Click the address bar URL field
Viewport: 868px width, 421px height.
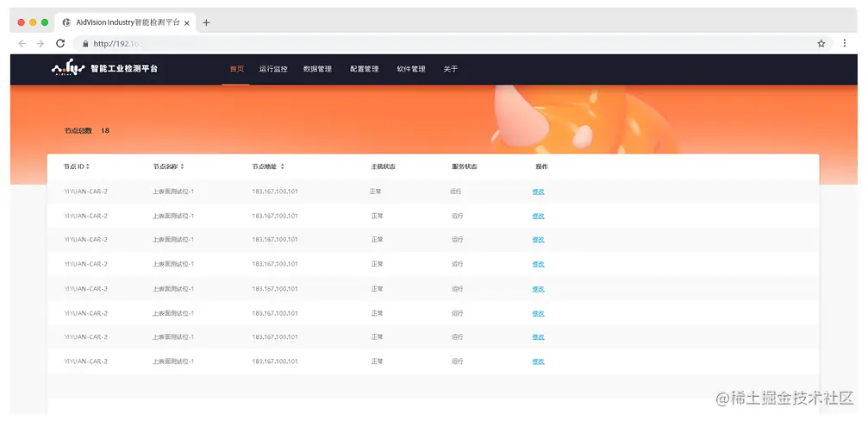pyautogui.click(x=454, y=43)
